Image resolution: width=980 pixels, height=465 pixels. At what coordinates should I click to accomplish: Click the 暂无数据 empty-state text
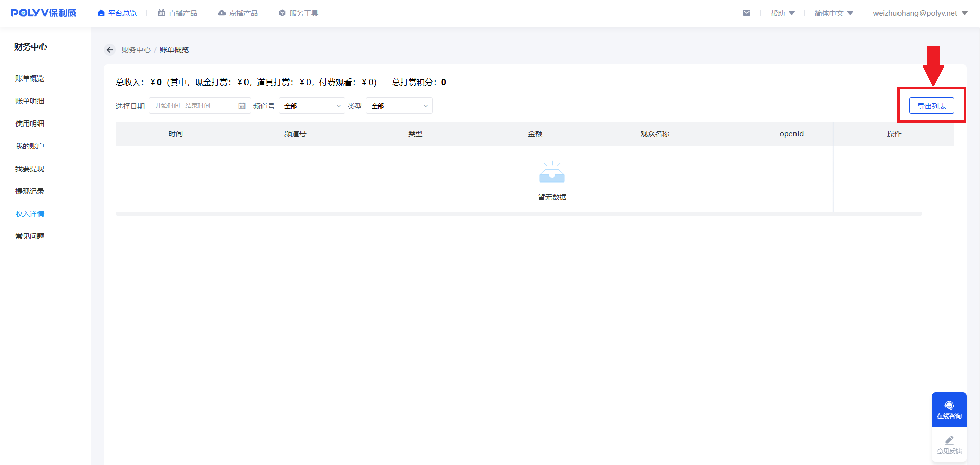tap(552, 197)
